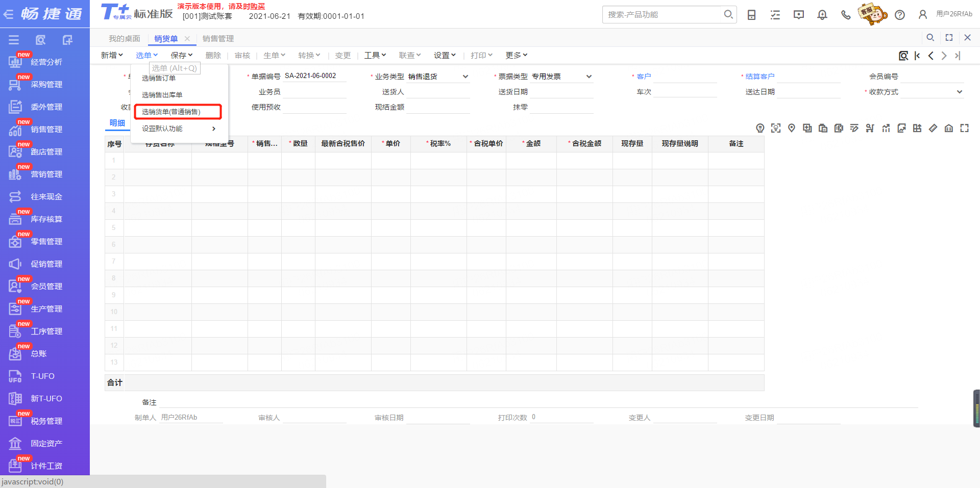
Task: Go to next record arrow
Action: coord(944,56)
